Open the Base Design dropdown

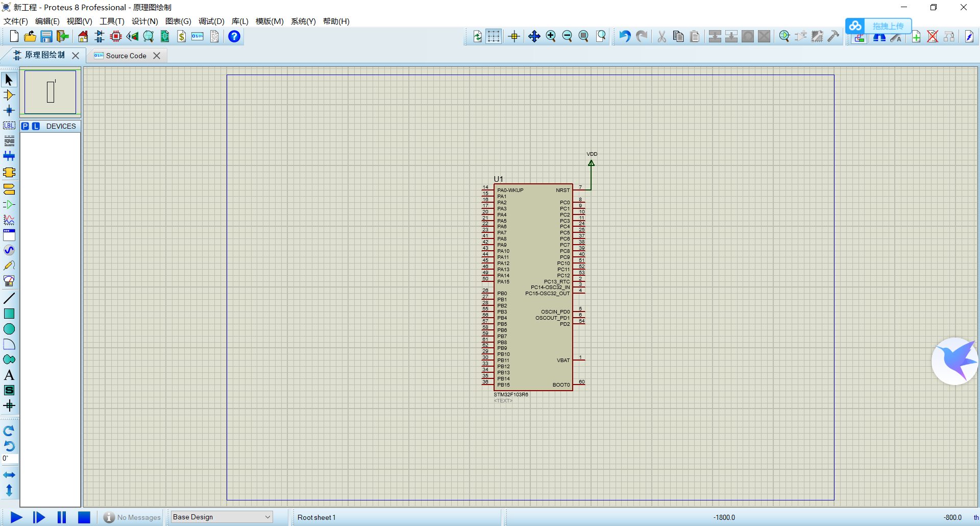(221, 517)
